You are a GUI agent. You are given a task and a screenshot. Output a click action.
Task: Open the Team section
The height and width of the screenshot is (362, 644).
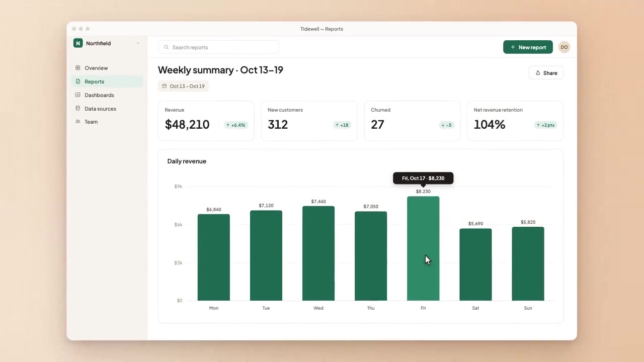(107, 122)
